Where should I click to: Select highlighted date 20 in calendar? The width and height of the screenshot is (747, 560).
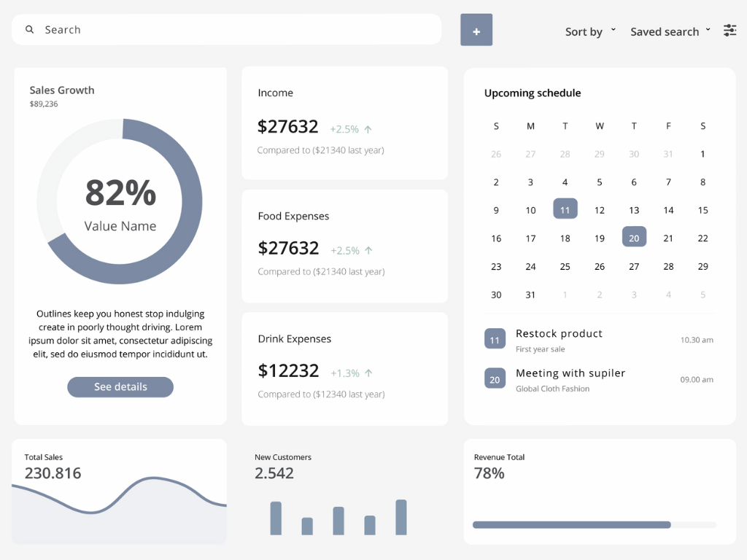634,238
